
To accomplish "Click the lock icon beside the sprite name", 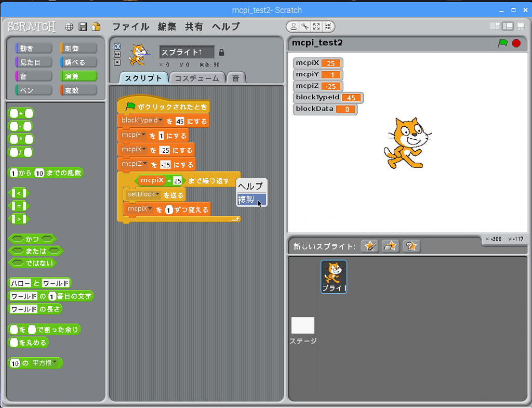I will pyautogui.click(x=221, y=52).
